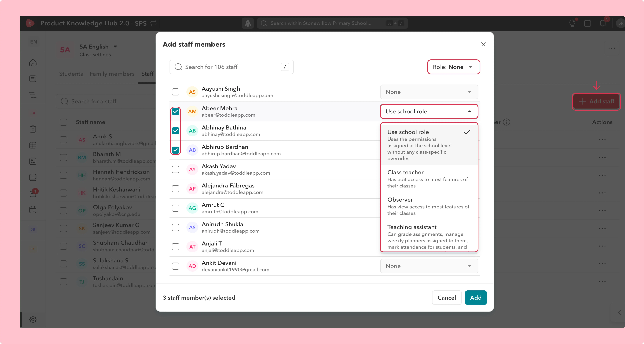
Task: Open actions menu for Anuk S row
Action: tap(602, 140)
